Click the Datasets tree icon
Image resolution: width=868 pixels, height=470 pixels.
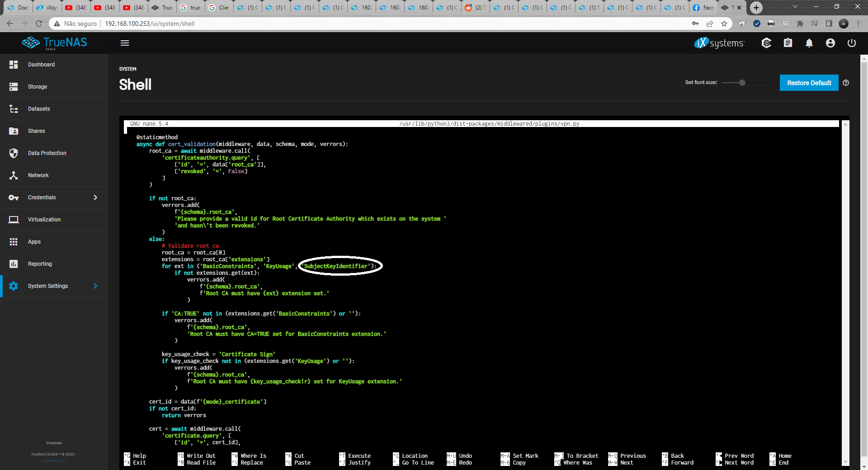pos(14,109)
